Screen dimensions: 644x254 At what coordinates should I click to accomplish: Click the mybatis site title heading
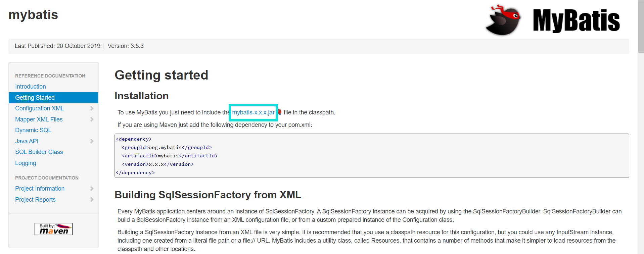click(33, 15)
